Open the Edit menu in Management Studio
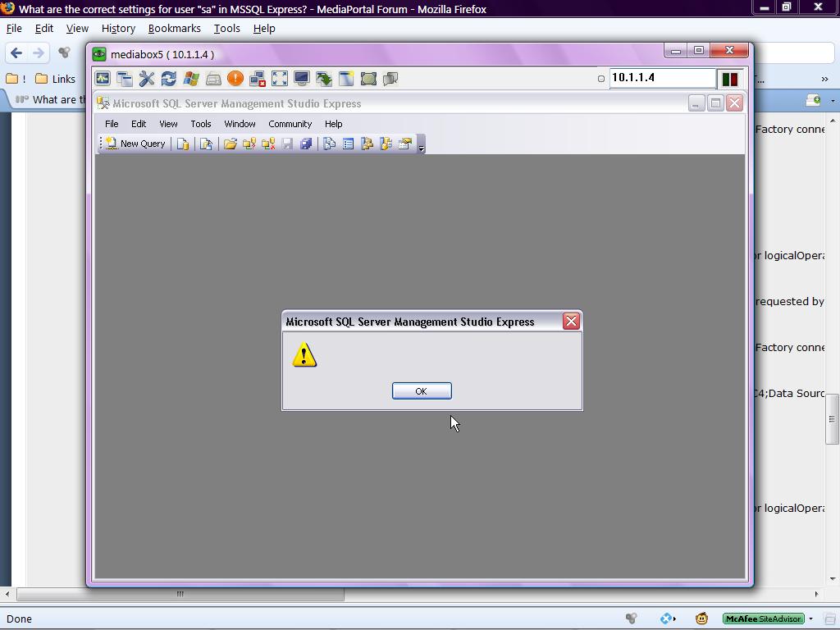Image resolution: width=840 pixels, height=630 pixels. click(139, 124)
